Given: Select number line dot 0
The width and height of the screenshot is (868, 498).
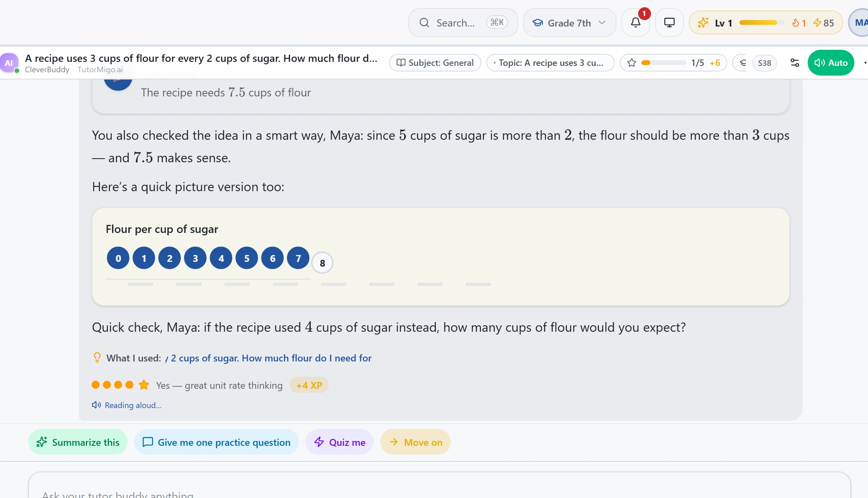Looking at the screenshot, I should (118, 258).
